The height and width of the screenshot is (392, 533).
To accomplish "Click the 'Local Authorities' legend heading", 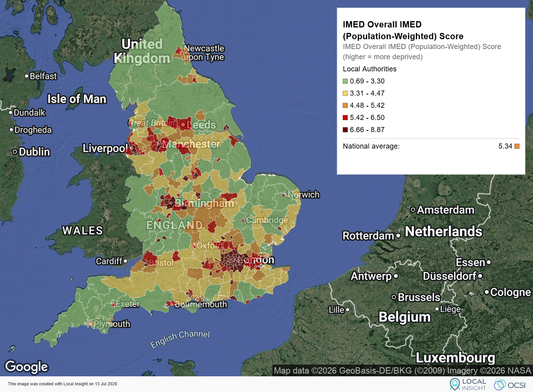I will [370, 69].
